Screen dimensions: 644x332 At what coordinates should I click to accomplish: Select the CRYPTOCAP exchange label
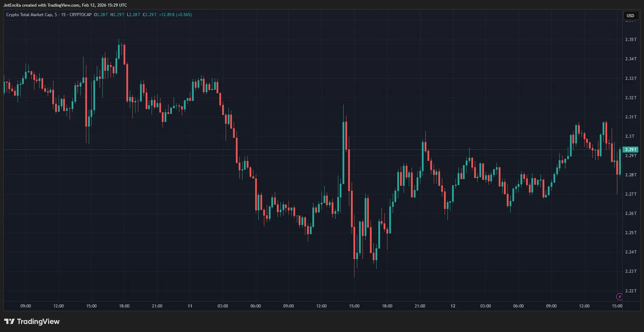(80, 15)
